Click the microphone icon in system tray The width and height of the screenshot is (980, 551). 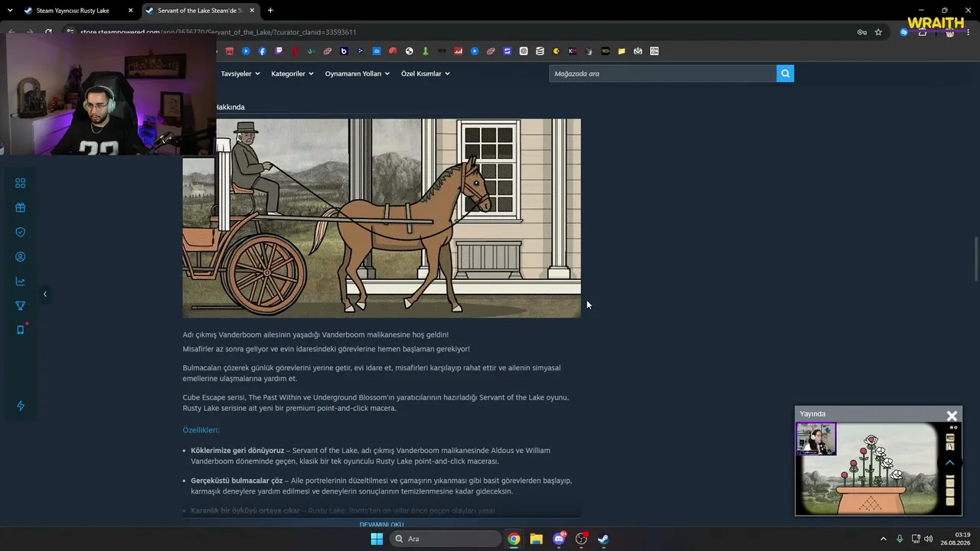[x=900, y=539]
